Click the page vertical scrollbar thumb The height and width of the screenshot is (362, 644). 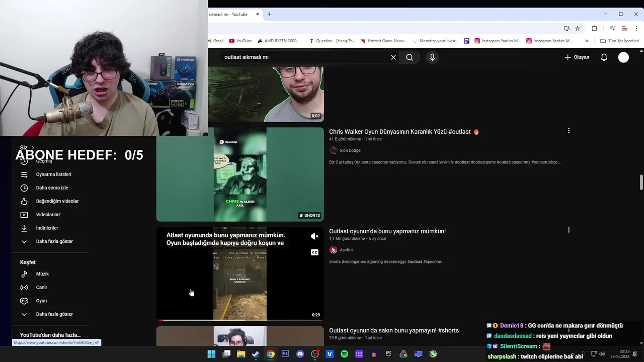tap(641, 183)
